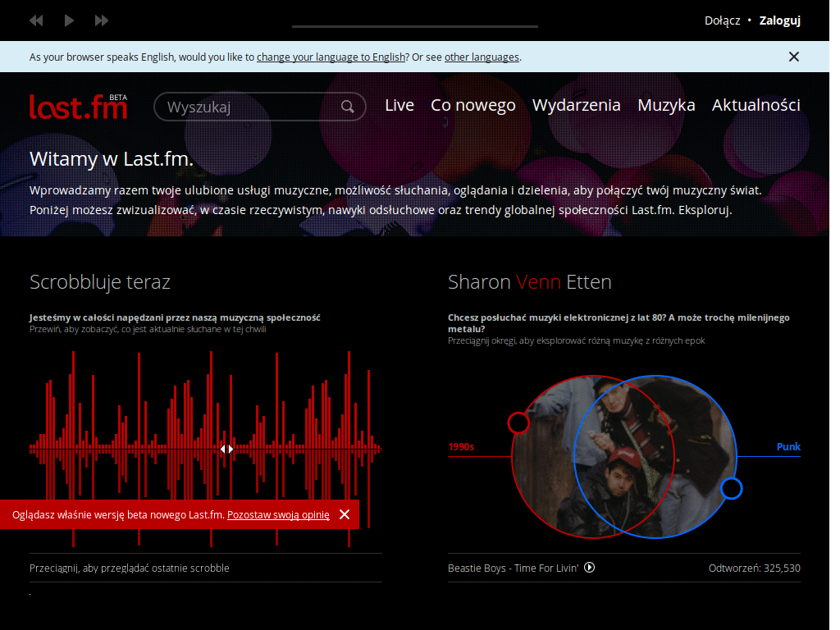The width and height of the screenshot is (840, 630).
Task: Select the Punk genre label
Action: point(788,447)
